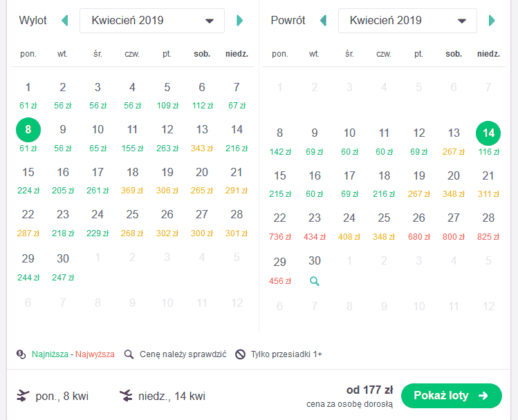This screenshot has width=518, height=420.
Task: Click the Powrót dropdown arrow
Action: 462,21
